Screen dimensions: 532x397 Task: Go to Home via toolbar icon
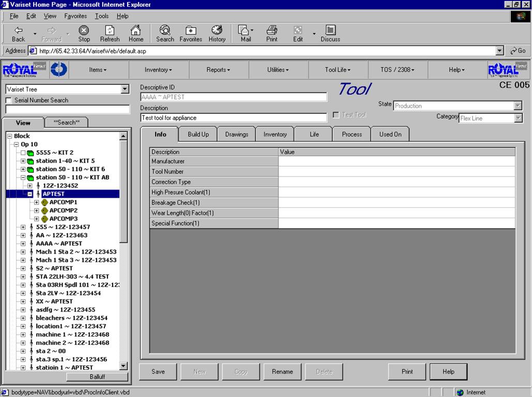pyautogui.click(x=135, y=30)
